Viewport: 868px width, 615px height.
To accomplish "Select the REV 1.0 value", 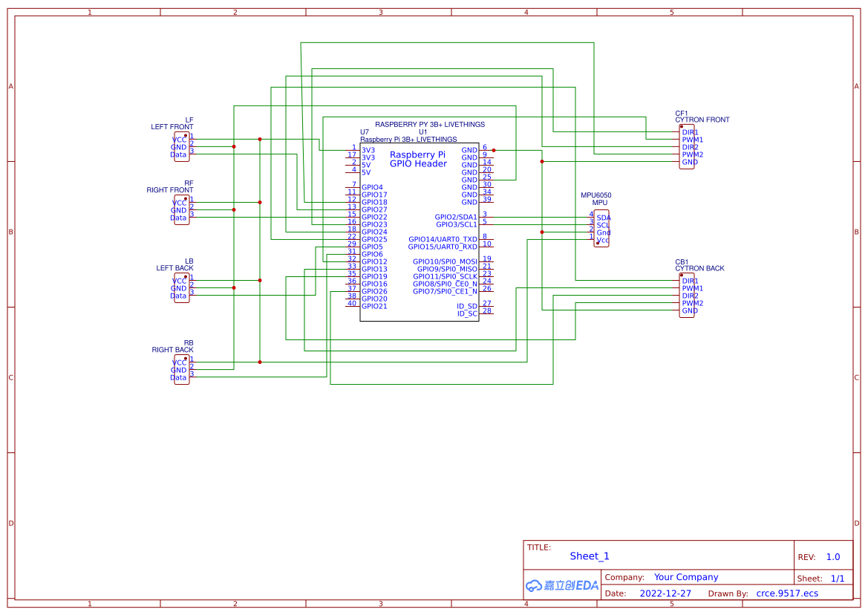I will pos(832,556).
